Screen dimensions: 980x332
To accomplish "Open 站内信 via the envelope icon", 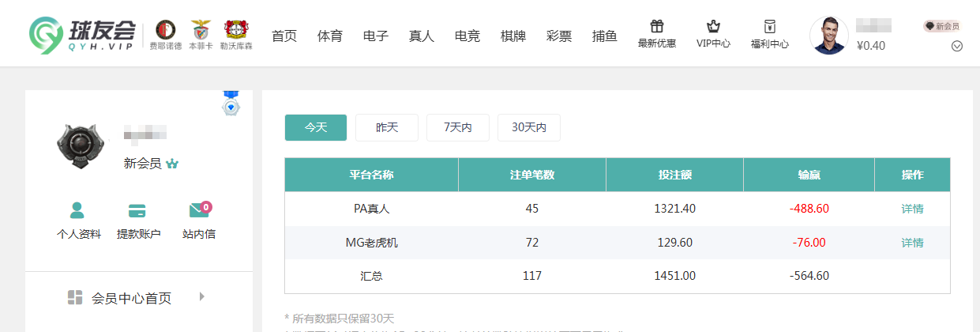I will [x=199, y=210].
